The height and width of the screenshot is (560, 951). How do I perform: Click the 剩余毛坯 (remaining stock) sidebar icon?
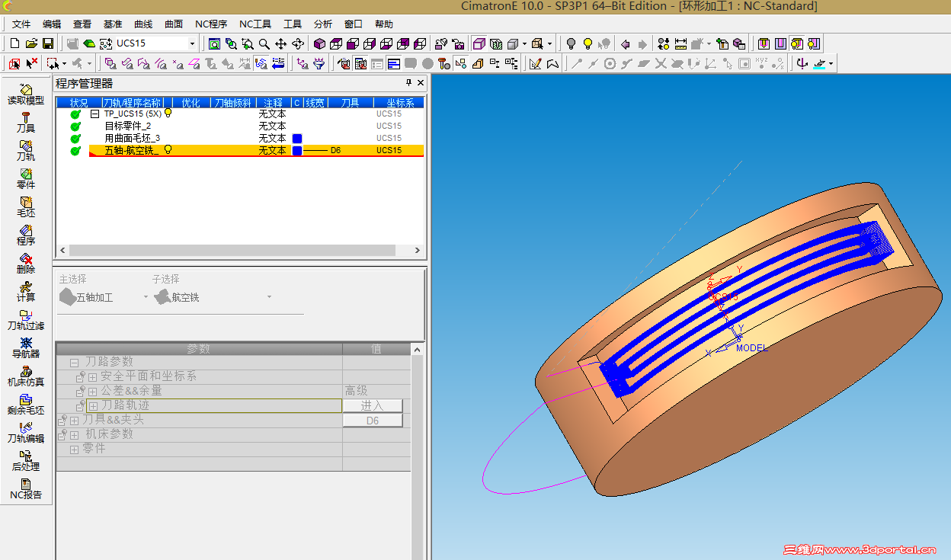point(26,405)
